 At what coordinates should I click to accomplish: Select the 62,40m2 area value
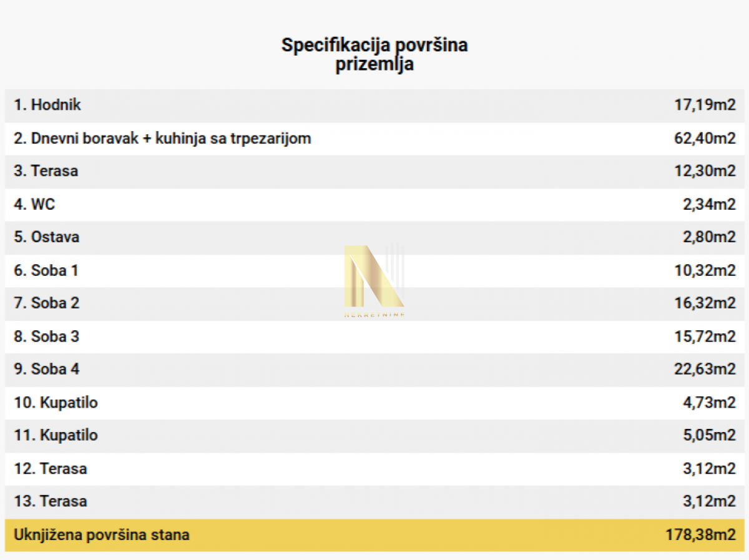point(705,138)
